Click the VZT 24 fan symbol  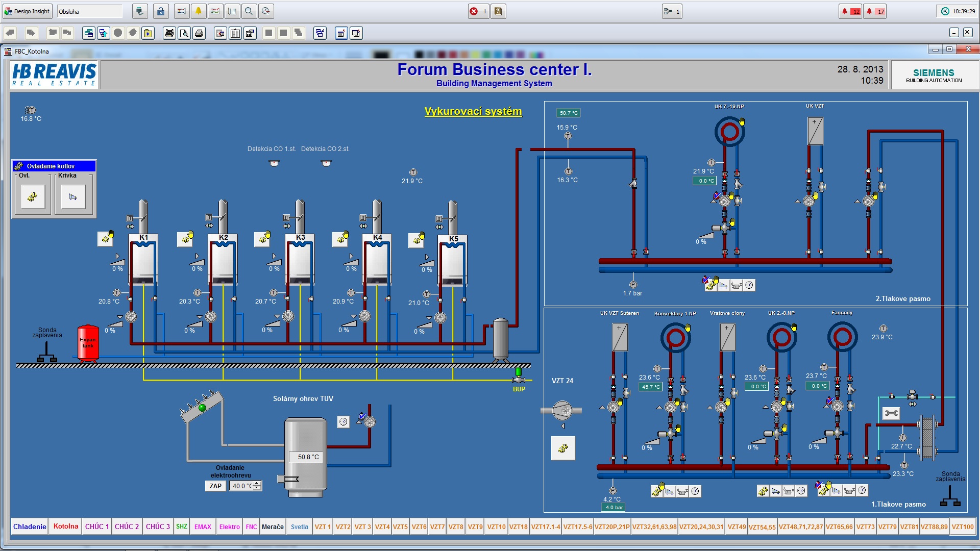pyautogui.click(x=562, y=410)
